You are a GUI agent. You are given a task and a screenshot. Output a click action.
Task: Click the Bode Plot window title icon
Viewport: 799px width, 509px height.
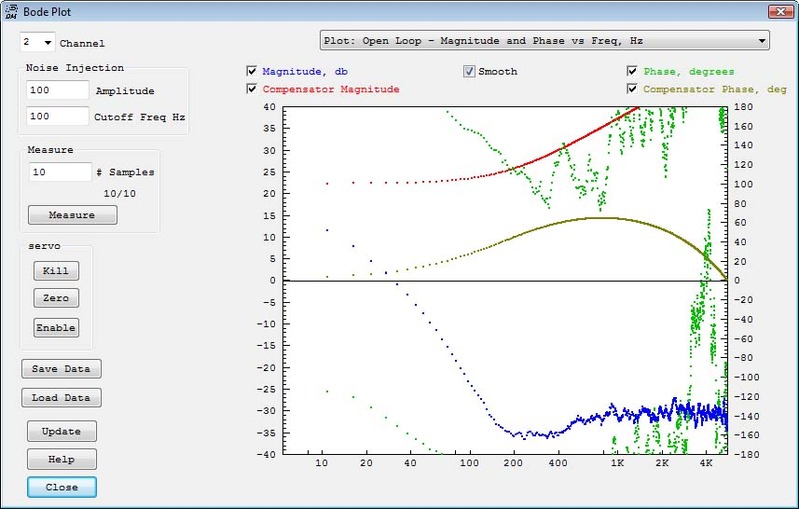pos(12,11)
